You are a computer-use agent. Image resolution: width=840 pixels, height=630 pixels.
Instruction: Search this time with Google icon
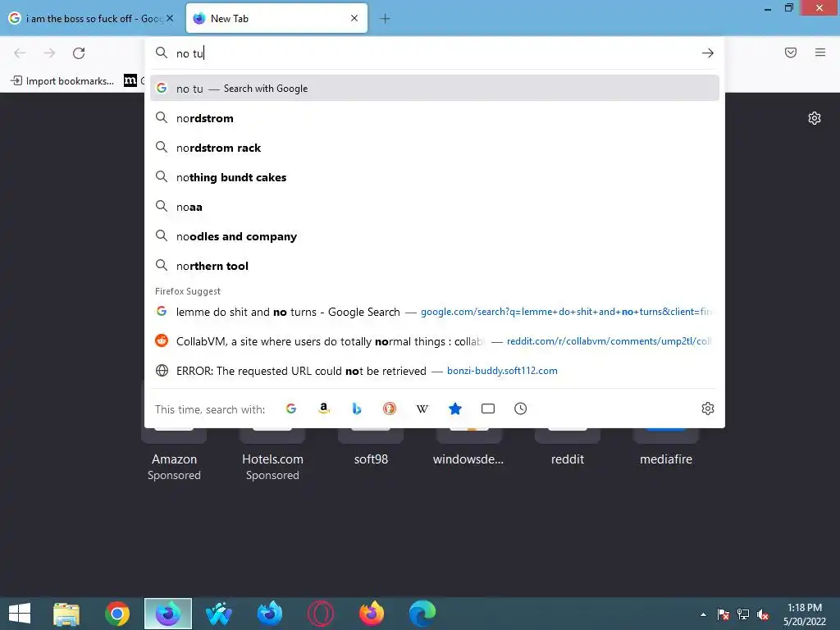(291, 409)
